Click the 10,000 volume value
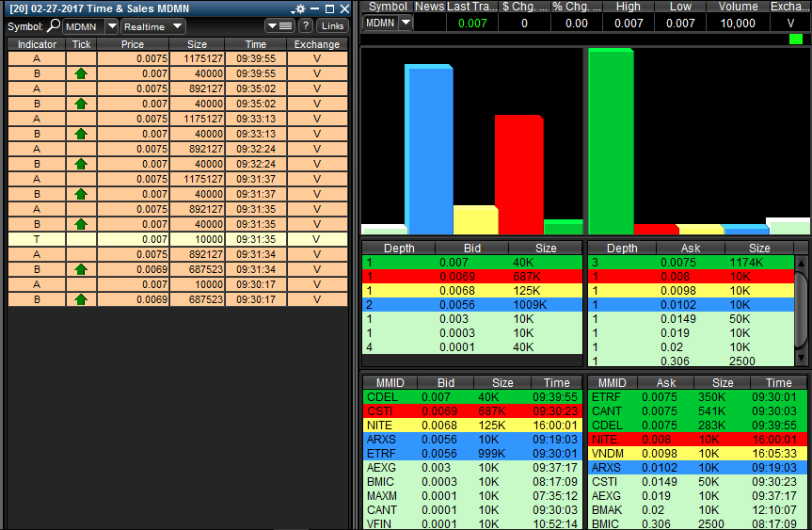The image size is (812, 530). 738,24
